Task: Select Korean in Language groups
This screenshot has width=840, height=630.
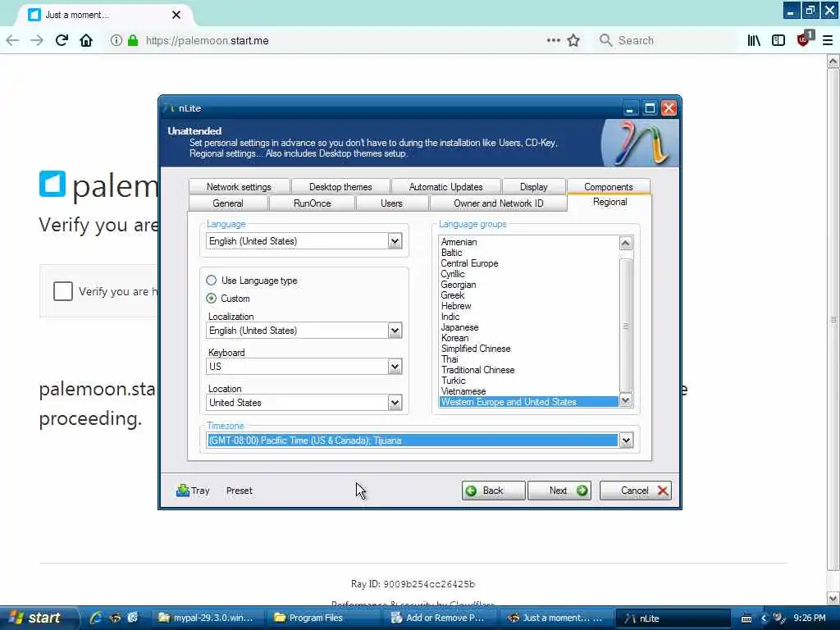Action: 454,338
